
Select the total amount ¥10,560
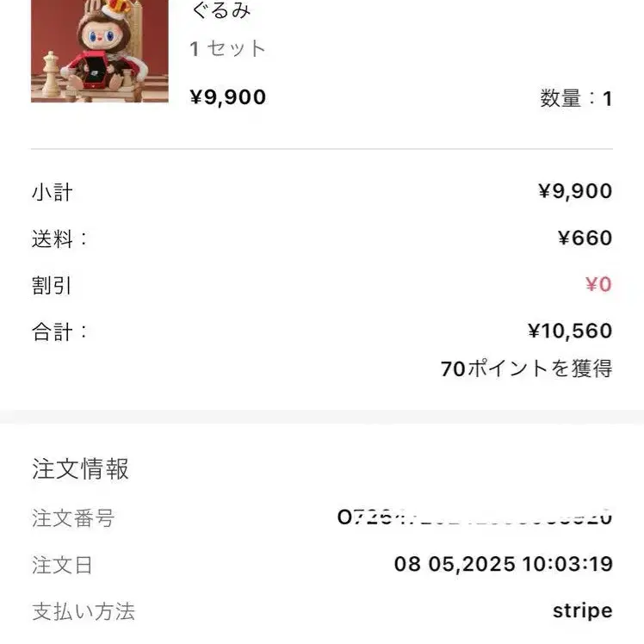(570, 331)
